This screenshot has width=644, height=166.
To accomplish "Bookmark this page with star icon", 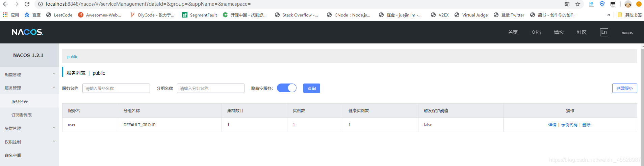I will (x=578, y=4).
